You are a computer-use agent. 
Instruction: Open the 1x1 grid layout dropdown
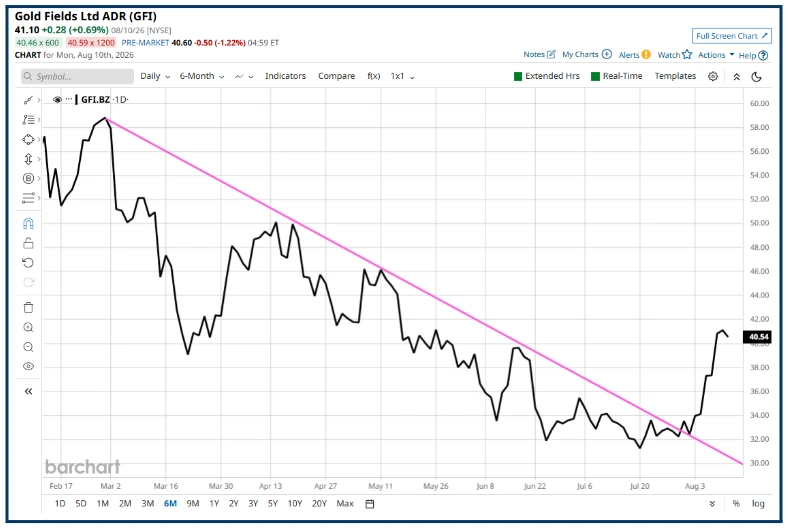[x=403, y=76]
